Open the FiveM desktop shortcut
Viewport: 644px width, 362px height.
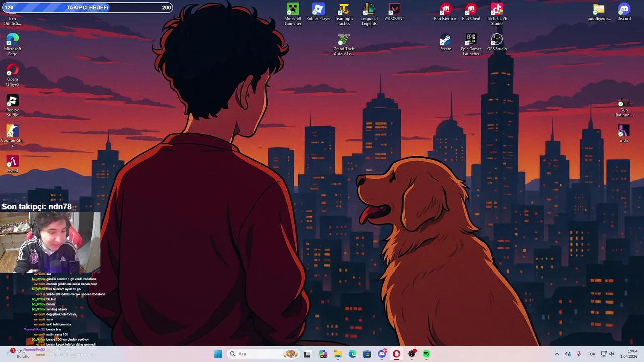pos(12,164)
